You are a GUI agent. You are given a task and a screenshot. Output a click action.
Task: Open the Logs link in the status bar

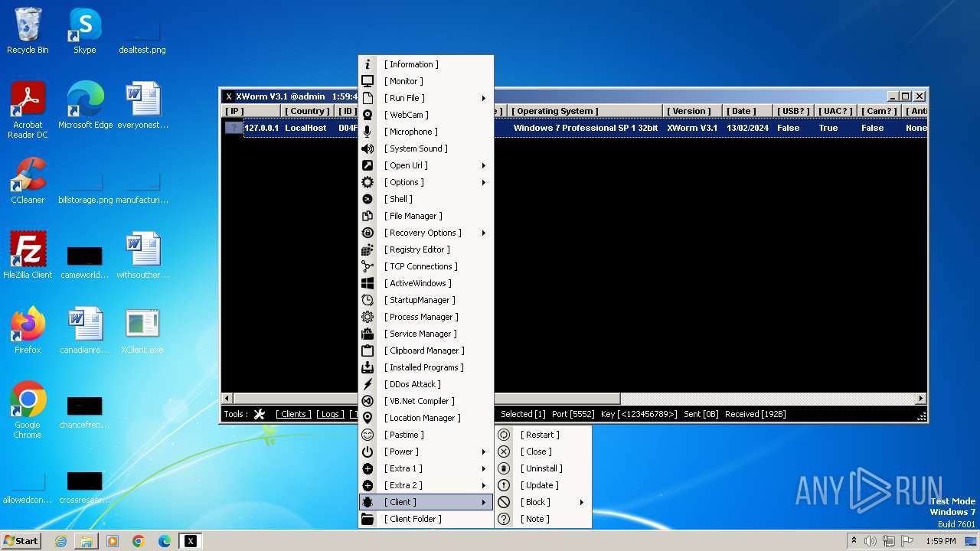331,414
